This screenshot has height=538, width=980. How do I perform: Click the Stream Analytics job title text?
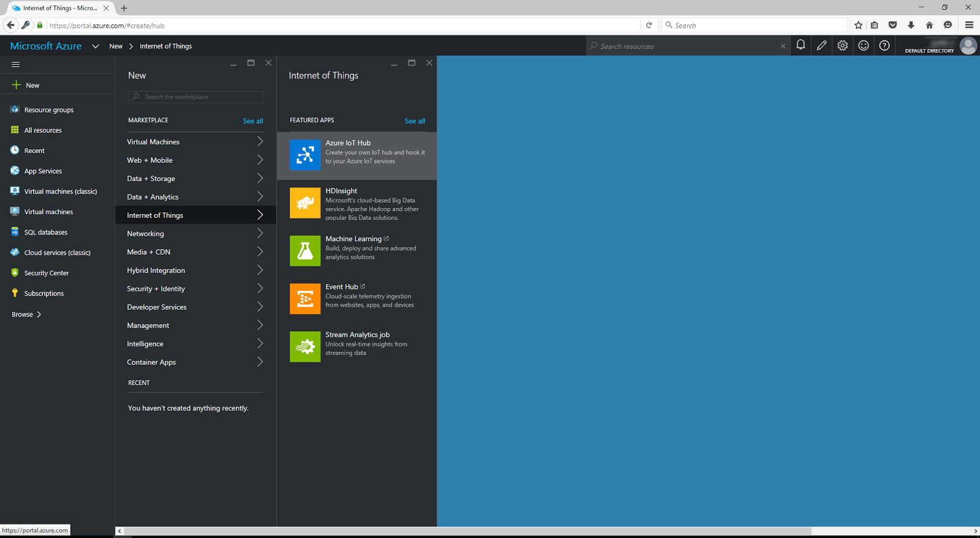358,335
